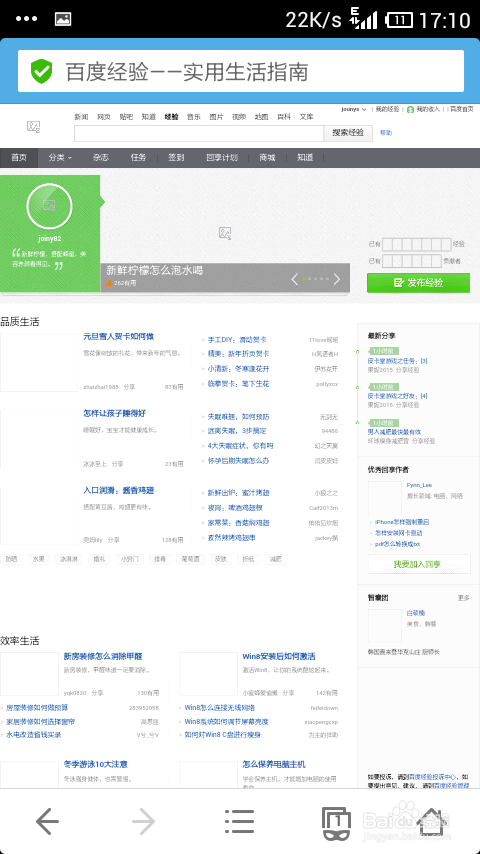The image size is (480, 854).
Task: Switch to 新闻 top link
Action: click(x=81, y=117)
